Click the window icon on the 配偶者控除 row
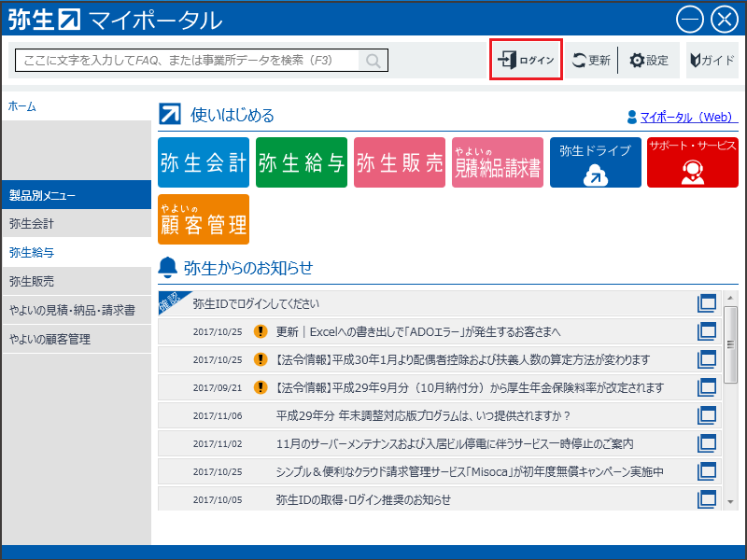747x560 pixels. [707, 359]
